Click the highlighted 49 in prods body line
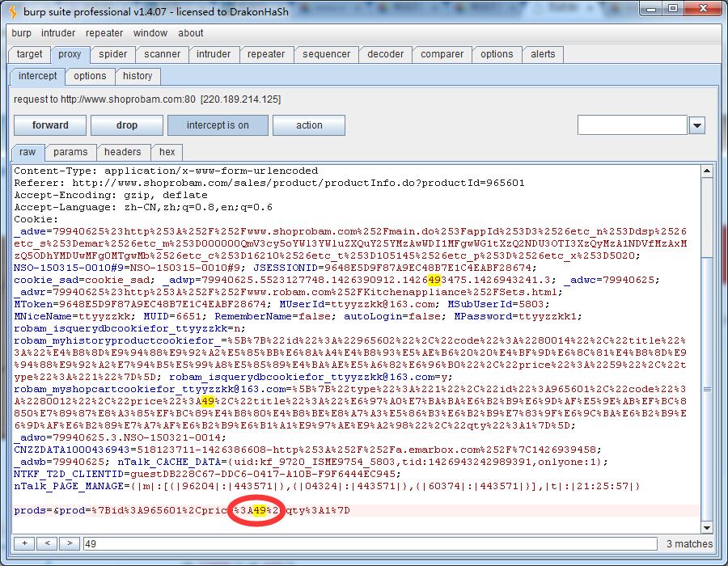Image resolution: width=728 pixels, height=566 pixels. pyautogui.click(x=260, y=510)
